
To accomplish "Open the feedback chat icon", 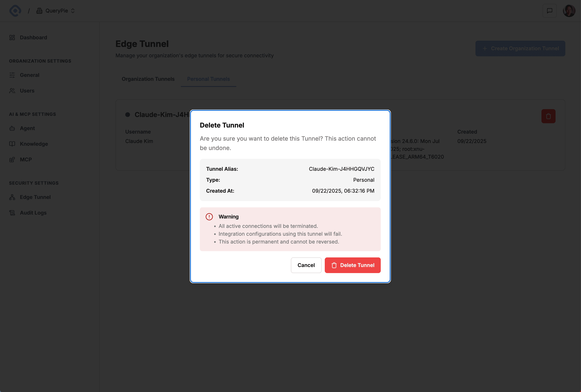I will tap(549, 11).
